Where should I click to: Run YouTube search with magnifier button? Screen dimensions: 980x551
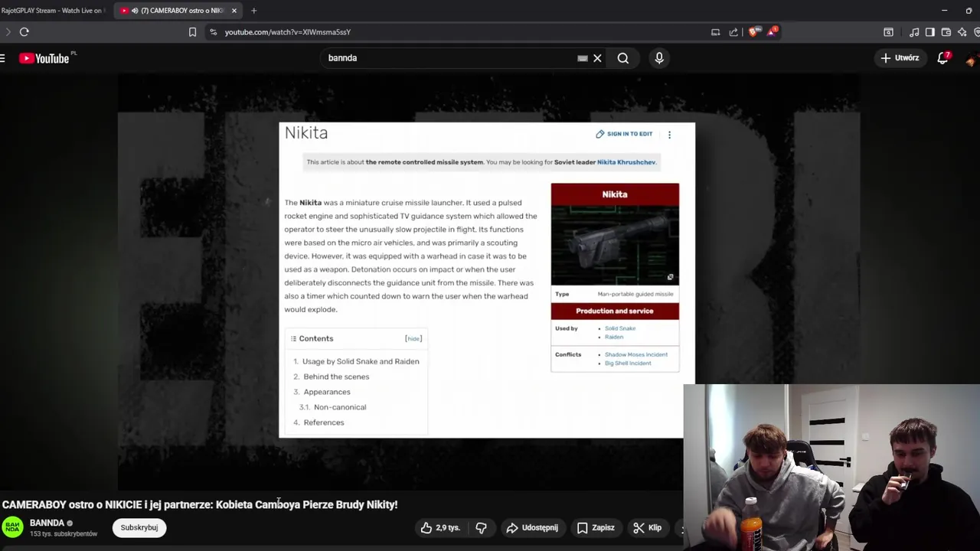point(623,58)
